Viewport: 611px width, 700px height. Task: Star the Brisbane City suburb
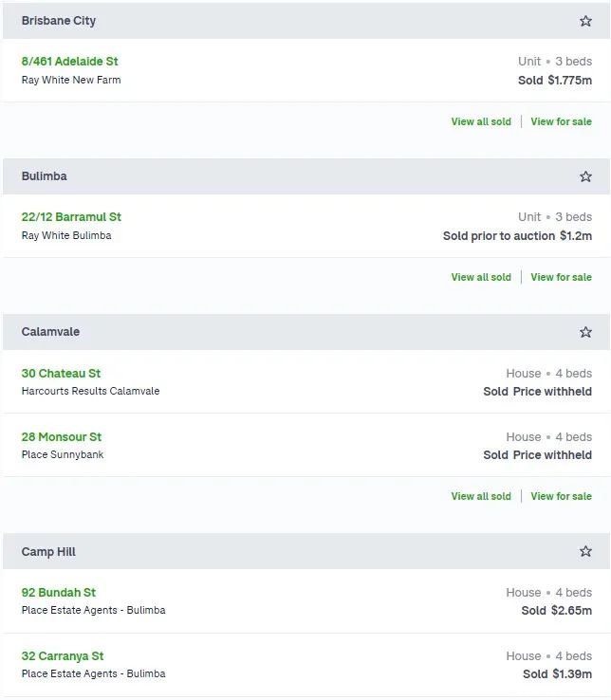point(585,21)
